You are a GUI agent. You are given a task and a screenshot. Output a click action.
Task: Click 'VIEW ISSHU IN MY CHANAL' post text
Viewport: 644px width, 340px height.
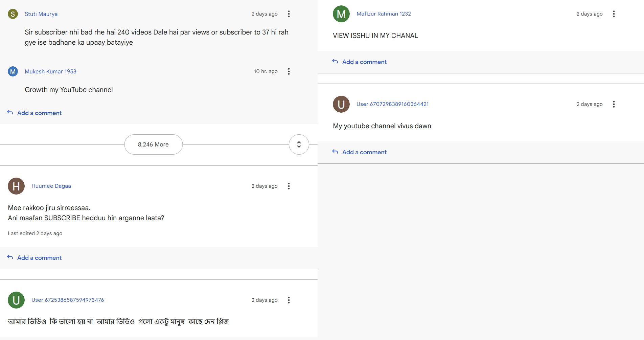(375, 36)
